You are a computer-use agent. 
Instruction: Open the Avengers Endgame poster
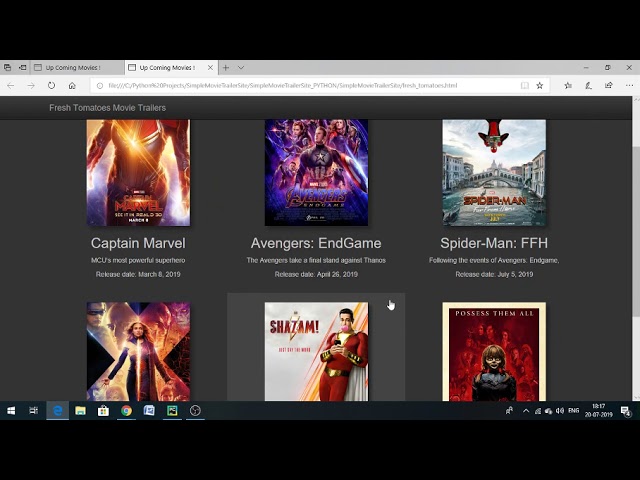[316, 173]
